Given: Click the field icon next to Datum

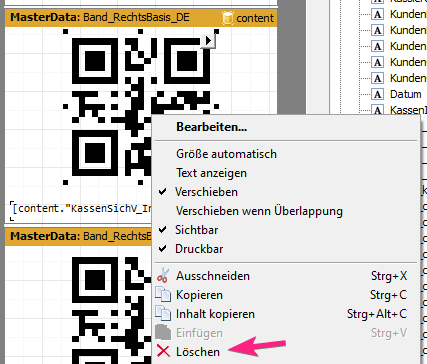Looking at the screenshot, I should (378, 94).
